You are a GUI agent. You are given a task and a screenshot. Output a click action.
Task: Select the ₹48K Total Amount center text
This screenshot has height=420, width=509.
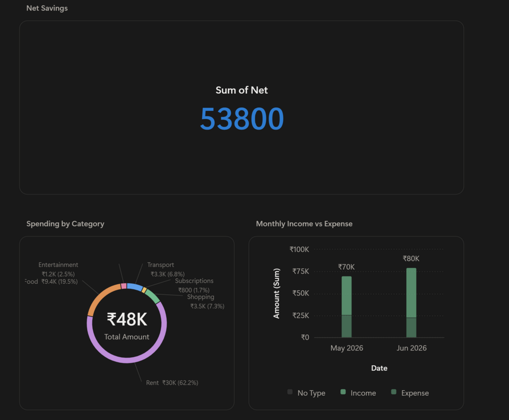[127, 325]
